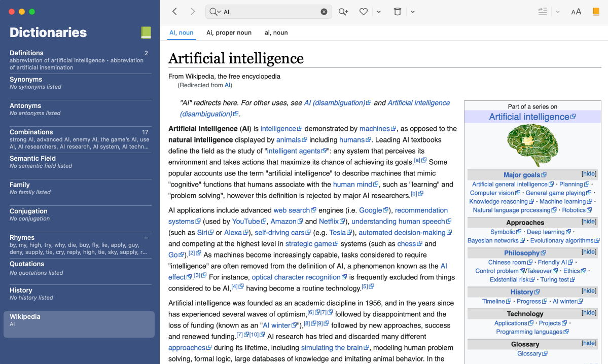
Task: Hide the Major goals section in the infobox
Action: 589,174
